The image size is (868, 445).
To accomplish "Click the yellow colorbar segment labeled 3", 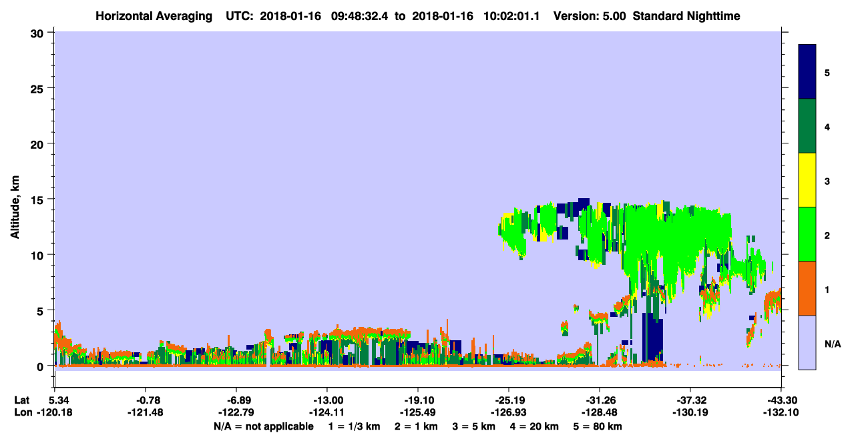I will point(807,180).
